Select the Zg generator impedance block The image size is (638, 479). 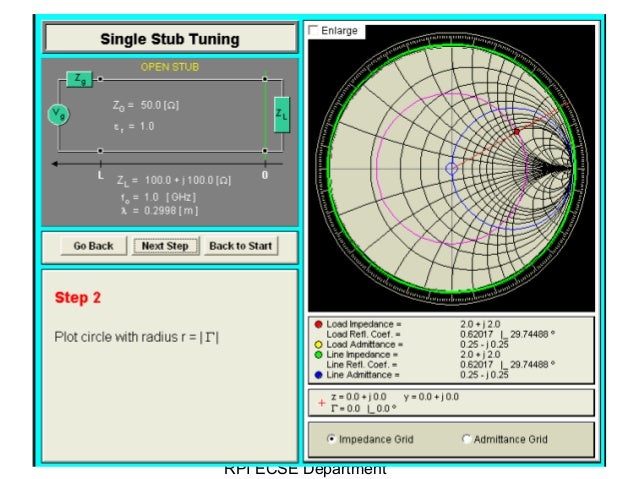79,78
